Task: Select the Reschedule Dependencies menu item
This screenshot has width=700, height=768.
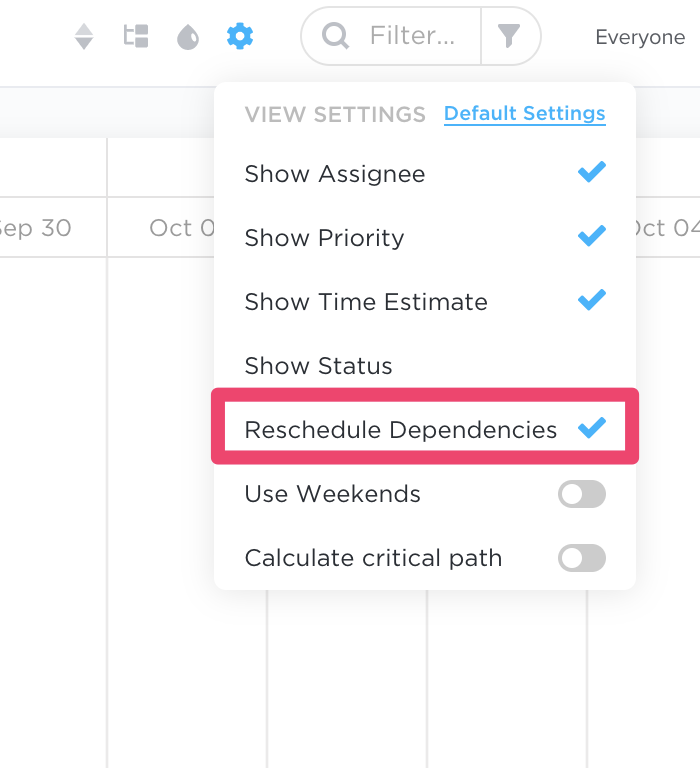Action: click(425, 426)
